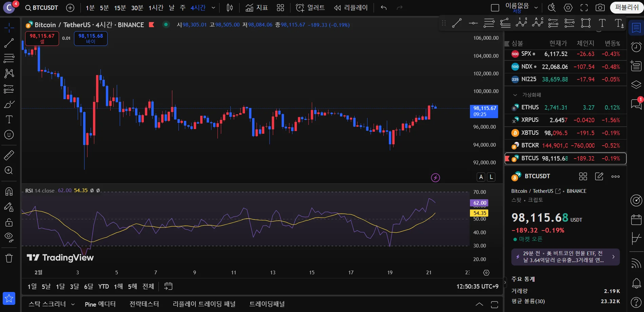Click the magnet mode icon
This screenshot has width=644, height=312.
tap(9, 192)
